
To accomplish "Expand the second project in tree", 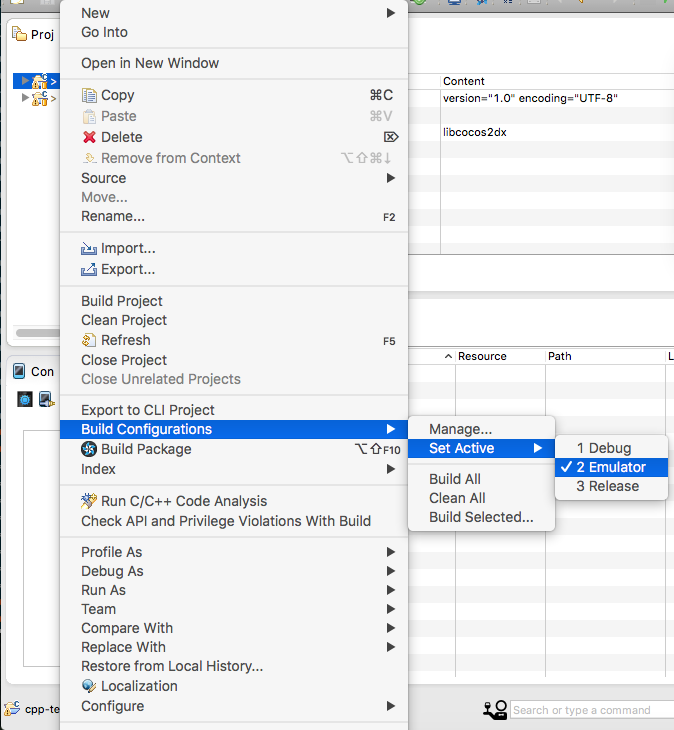I will [x=25, y=98].
